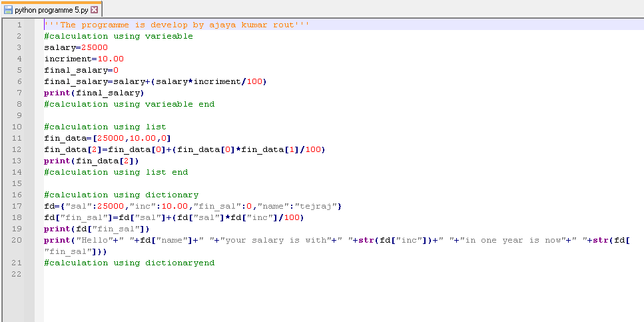Click the print(fd["fin_sal"]) statement
The height and width of the screenshot is (322, 644).
(97, 229)
